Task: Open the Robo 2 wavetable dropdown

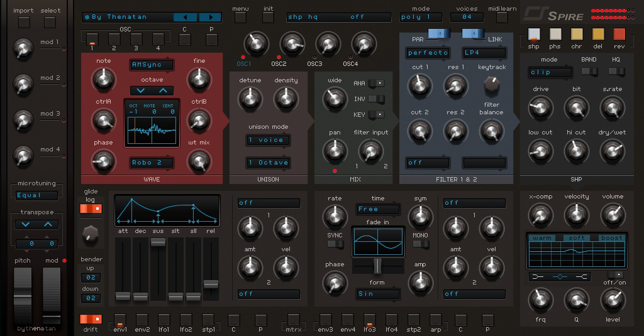Action: click(152, 163)
